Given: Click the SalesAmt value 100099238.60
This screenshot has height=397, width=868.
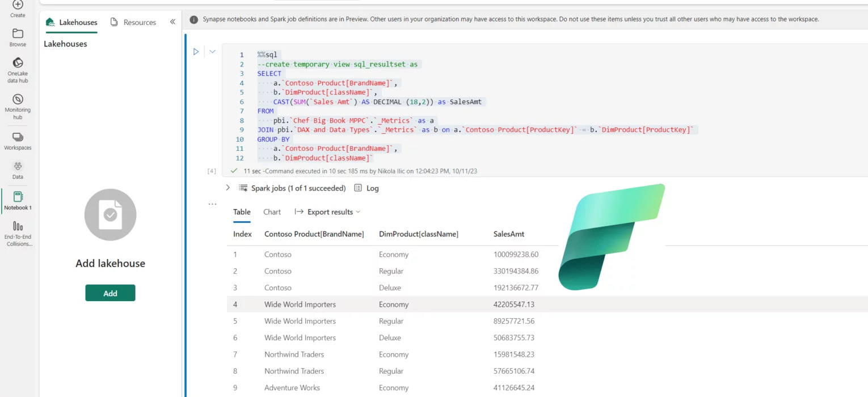Looking at the screenshot, I should coord(516,255).
